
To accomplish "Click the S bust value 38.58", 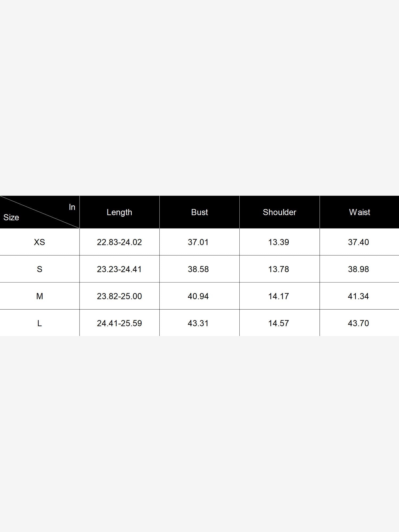I will (198, 269).
